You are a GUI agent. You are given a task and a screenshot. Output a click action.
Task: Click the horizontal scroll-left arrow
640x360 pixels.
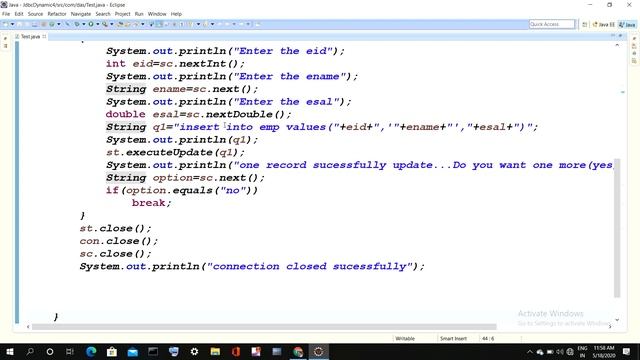point(28,327)
